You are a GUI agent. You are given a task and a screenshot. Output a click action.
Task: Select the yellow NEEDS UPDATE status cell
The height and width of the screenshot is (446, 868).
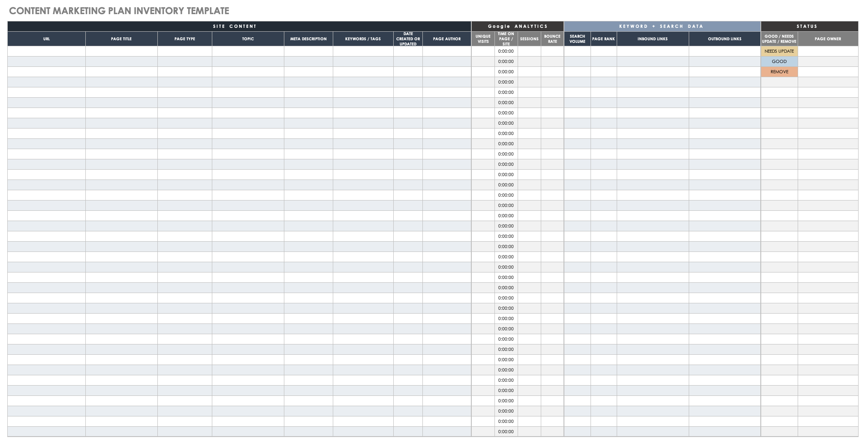click(779, 51)
